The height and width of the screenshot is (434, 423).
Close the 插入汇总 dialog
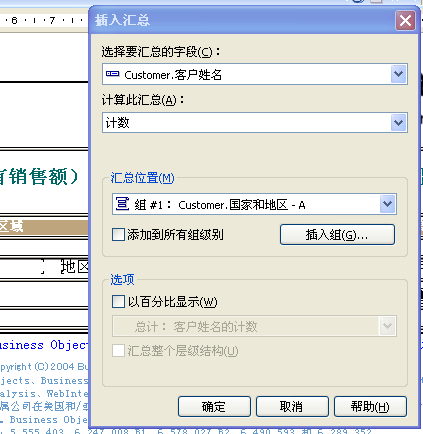point(405,21)
